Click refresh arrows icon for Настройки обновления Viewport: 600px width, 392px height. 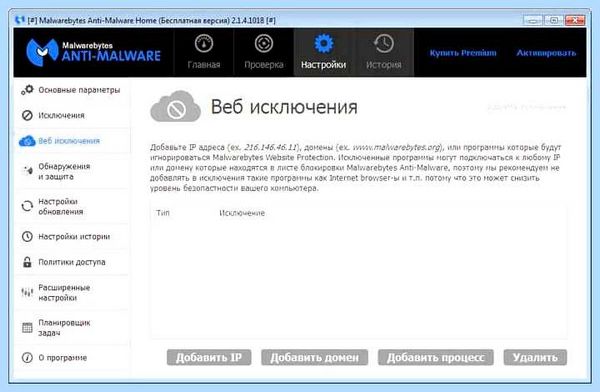click(27, 206)
